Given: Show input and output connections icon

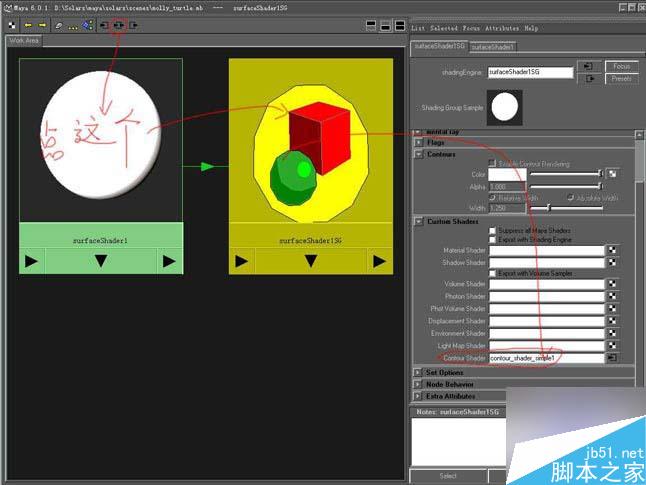Looking at the screenshot, I should [119, 26].
